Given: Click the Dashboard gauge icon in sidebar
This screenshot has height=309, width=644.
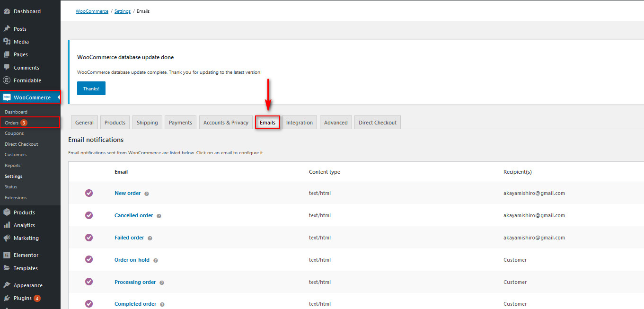Looking at the screenshot, I should click(x=7, y=11).
